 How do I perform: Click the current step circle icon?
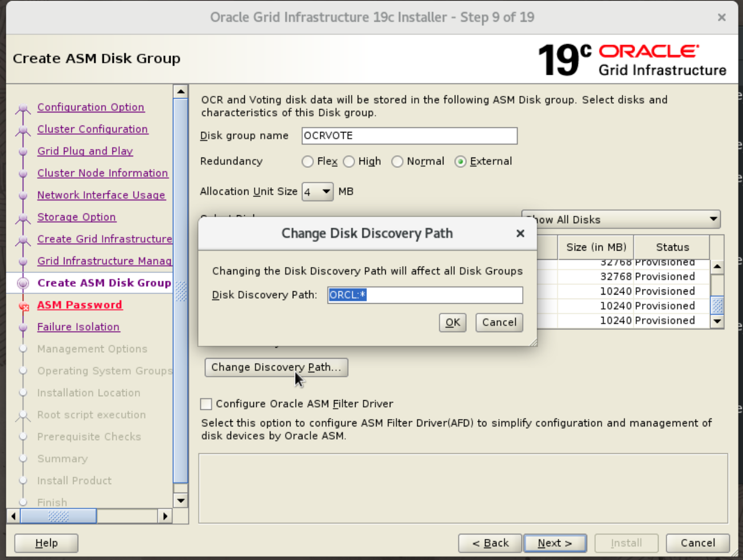pyautogui.click(x=23, y=283)
